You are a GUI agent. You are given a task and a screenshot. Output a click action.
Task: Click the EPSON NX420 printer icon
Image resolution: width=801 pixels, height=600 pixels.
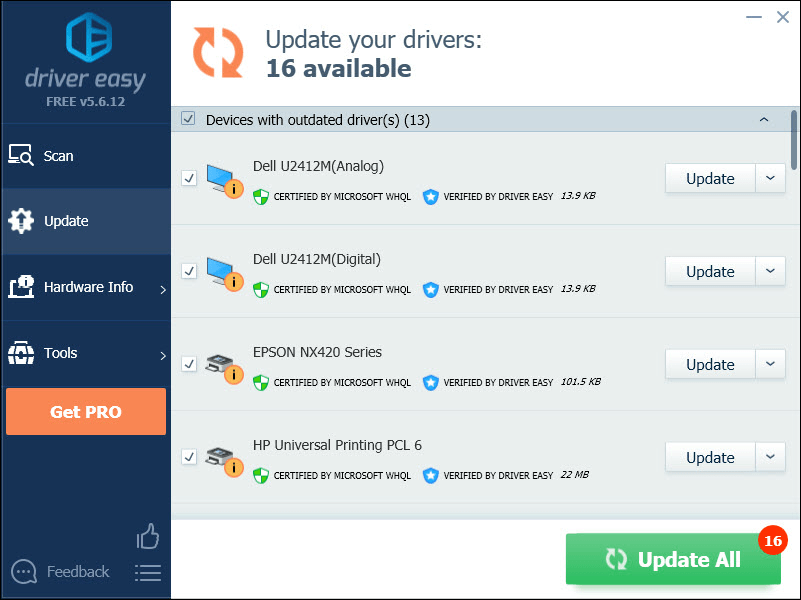[x=222, y=366]
